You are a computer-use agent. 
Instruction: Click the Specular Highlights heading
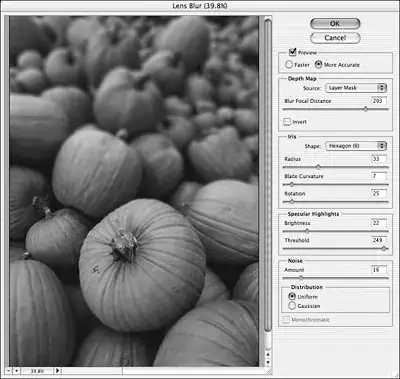(313, 214)
